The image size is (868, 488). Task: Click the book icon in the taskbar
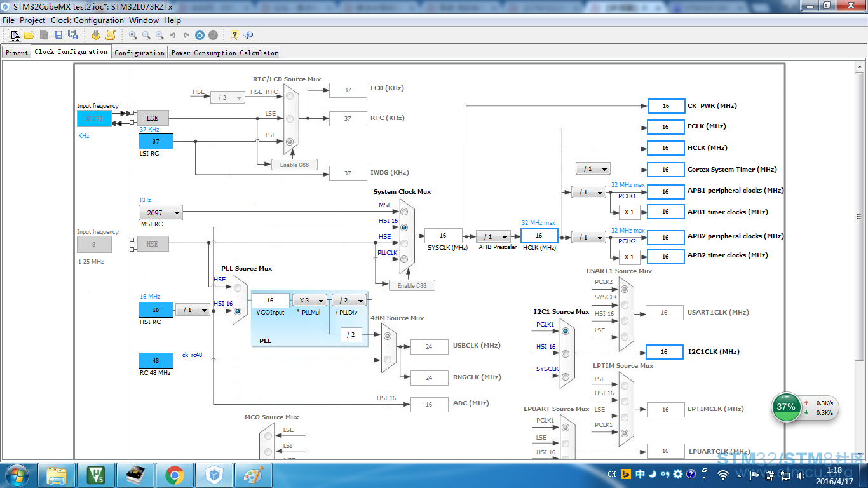[x=135, y=475]
